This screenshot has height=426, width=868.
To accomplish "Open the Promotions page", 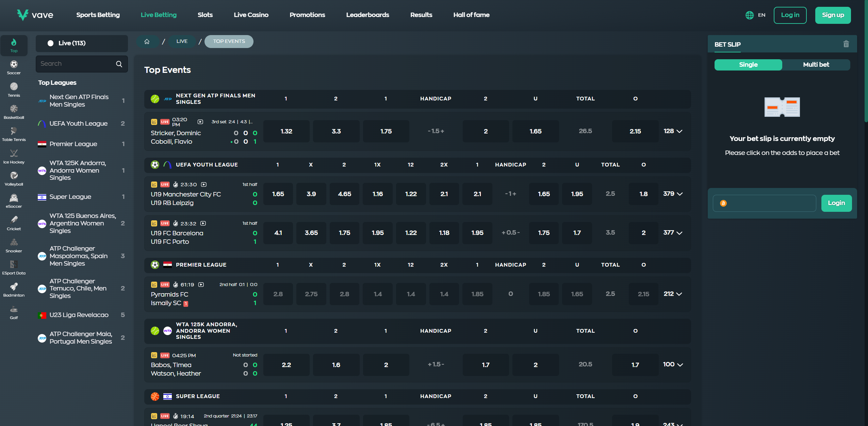I will [x=307, y=15].
